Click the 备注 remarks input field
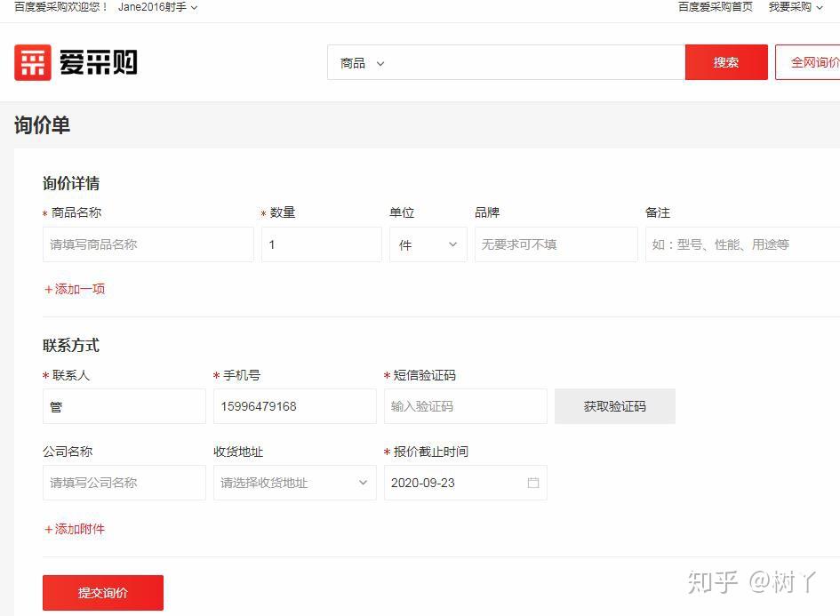 coord(742,244)
